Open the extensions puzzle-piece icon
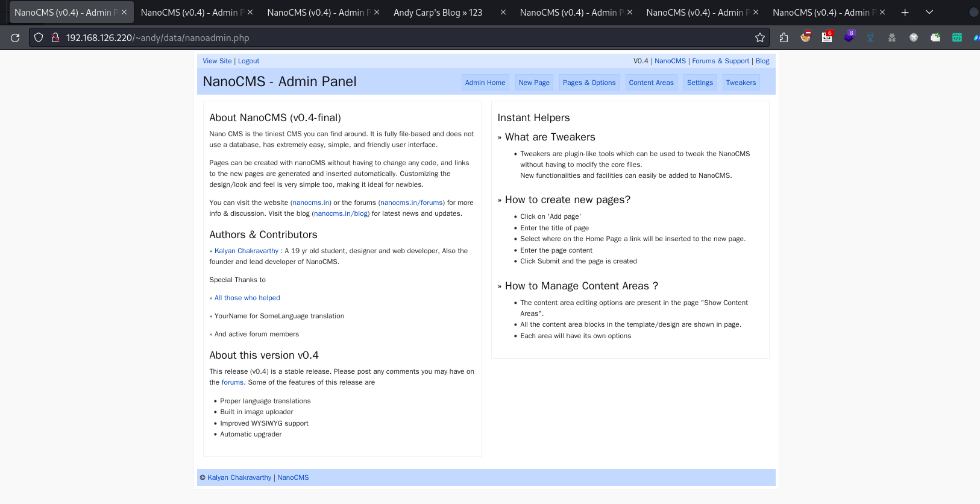 click(x=784, y=37)
